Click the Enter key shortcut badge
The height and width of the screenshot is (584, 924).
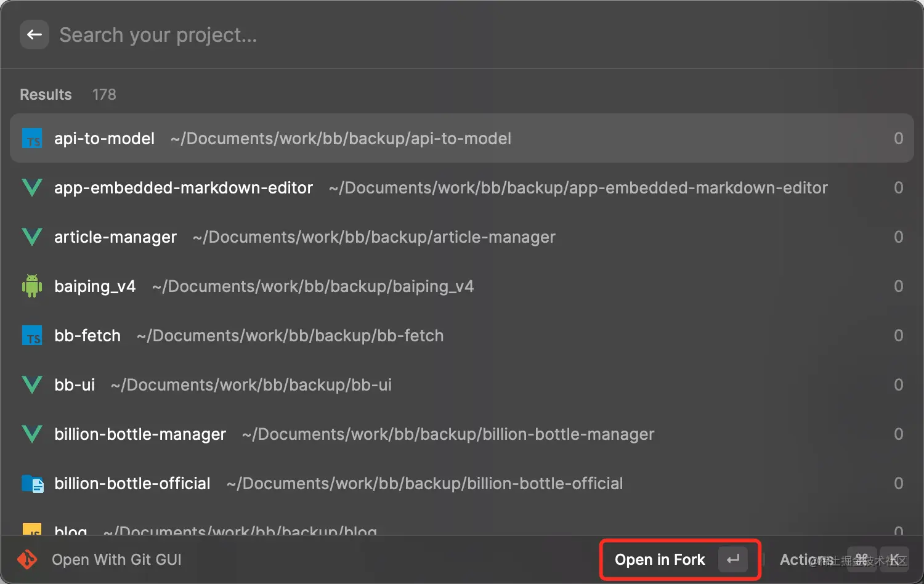(x=732, y=559)
